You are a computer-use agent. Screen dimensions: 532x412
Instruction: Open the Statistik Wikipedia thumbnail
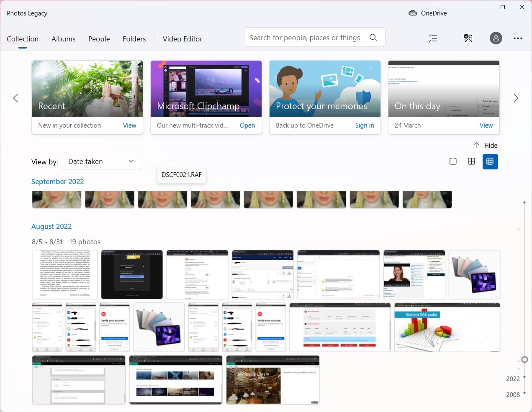[447, 328]
